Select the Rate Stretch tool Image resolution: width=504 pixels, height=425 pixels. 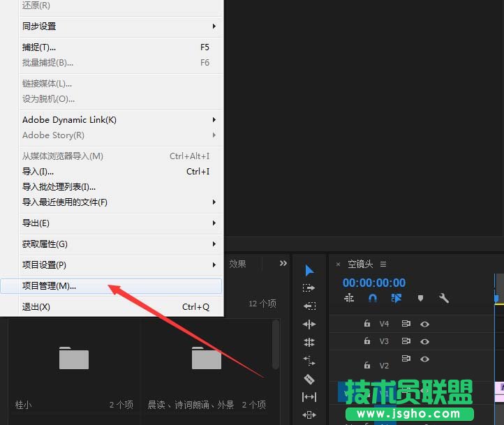pyautogui.click(x=309, y=360)
